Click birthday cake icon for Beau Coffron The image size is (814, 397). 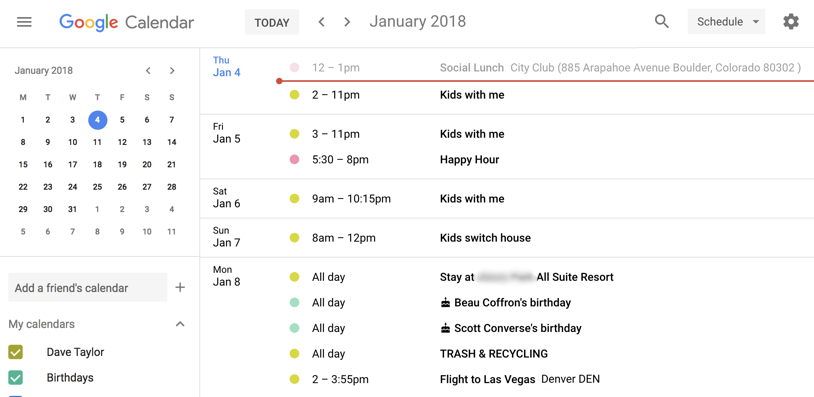pyautogui.click(x=445, y=303)
